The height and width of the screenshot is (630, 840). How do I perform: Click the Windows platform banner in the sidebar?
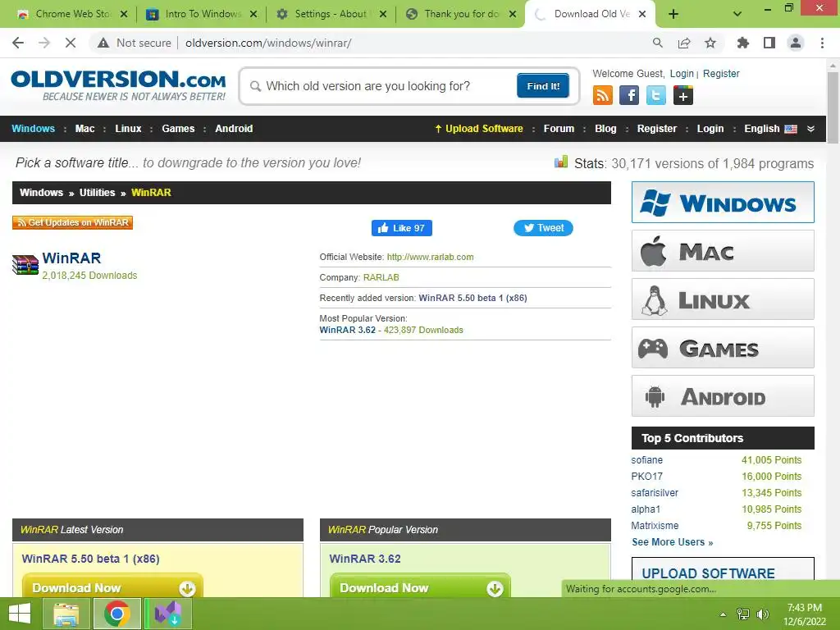[x=723, y=203]
